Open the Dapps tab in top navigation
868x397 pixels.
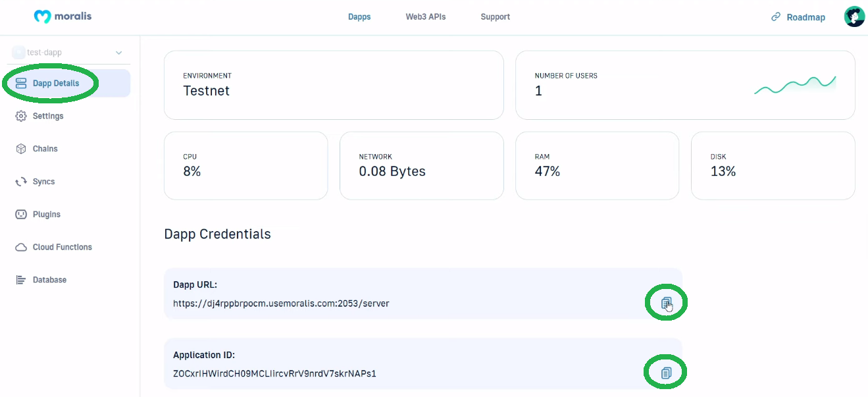click(x=359, y=17)
